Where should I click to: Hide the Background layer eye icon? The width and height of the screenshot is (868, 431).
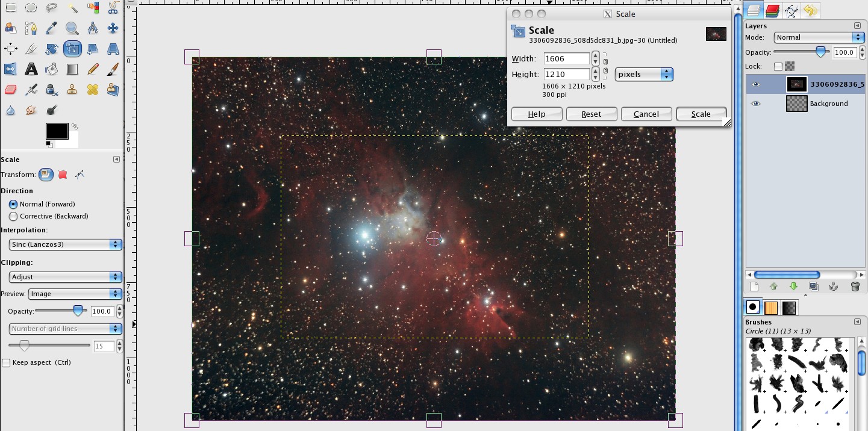755,104
